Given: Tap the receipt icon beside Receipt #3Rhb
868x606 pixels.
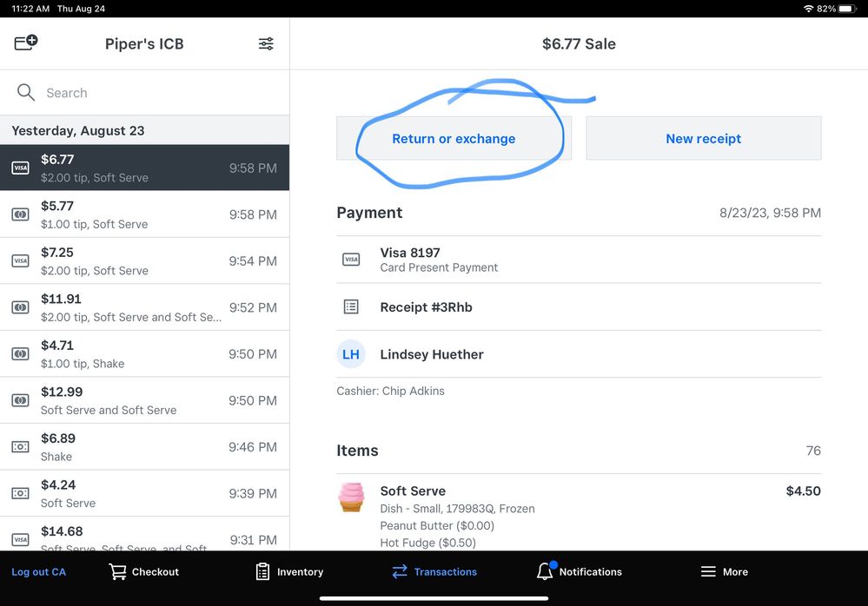Looking at the screenshot, I should (351, 307).
